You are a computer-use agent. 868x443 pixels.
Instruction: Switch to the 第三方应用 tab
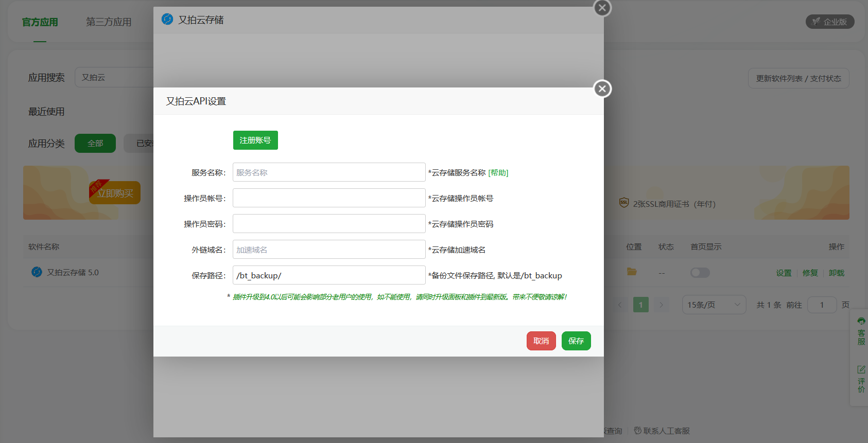pyautogui.click(x=109, y=22)
